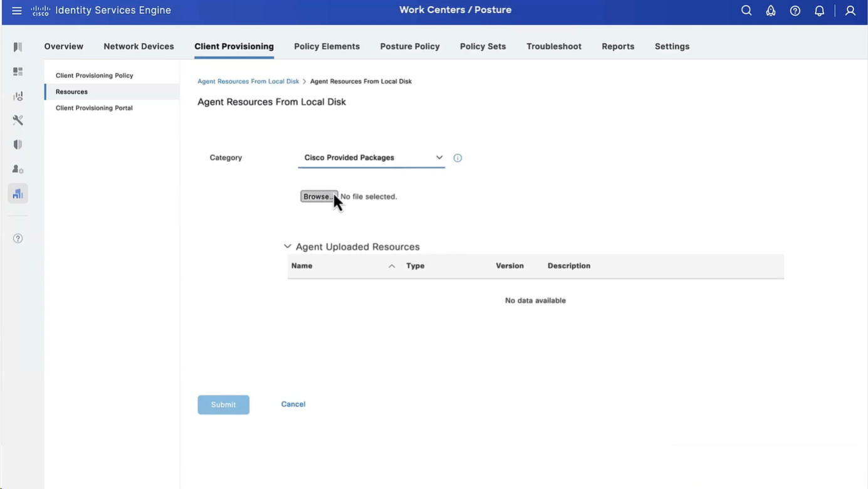This screenshot has width=868, height=489.
Task: Open the help question mark icon in header
Action: coord(795,11)
